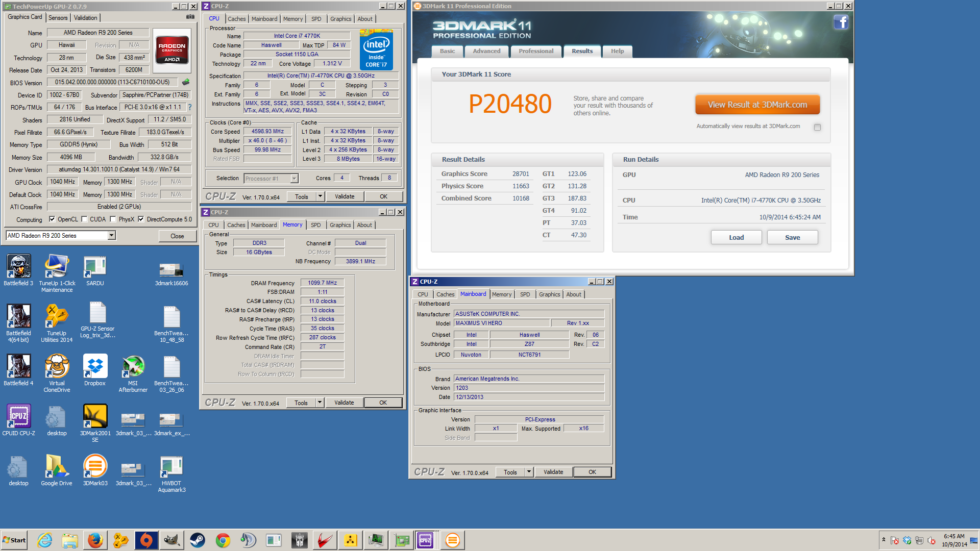Screen dimensions: 980x551
Task: Click the Load button in Run Details
Action: [736, 237]
